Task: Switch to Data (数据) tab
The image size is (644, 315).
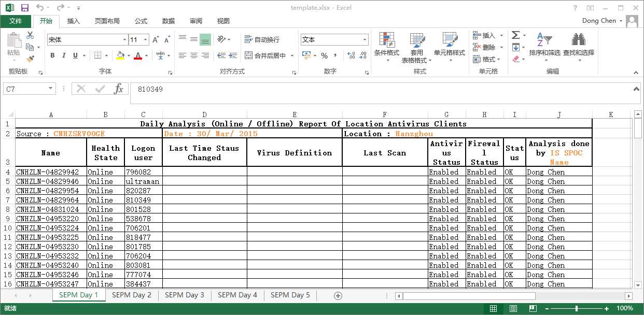Action: pos(169,21)
